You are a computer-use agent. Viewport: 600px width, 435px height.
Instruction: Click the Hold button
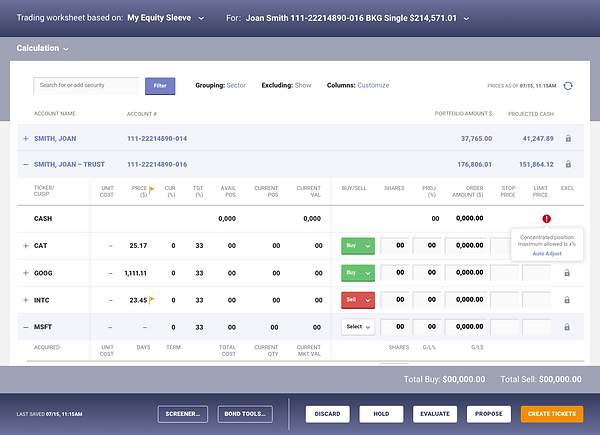click(x=381, y=414)
